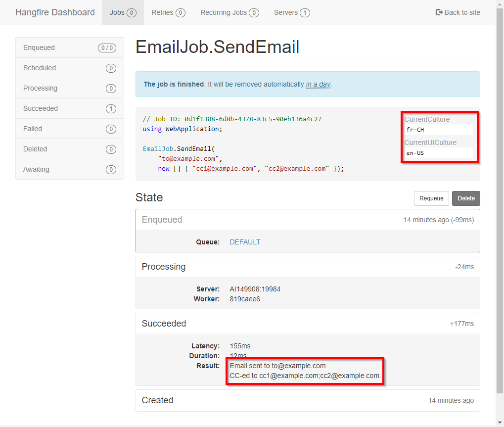This screenshot has width=504, height=427.
Task: Click the Delete button
Action: coord(466,198)
